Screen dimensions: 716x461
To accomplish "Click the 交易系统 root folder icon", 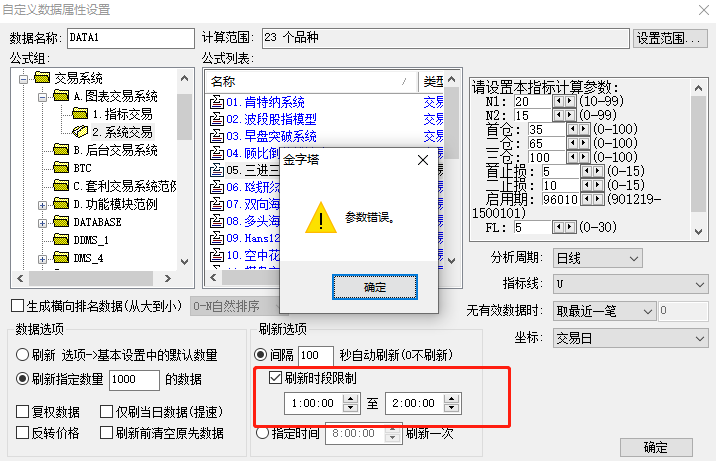I will pyautogui.click(x=42, y=77).
